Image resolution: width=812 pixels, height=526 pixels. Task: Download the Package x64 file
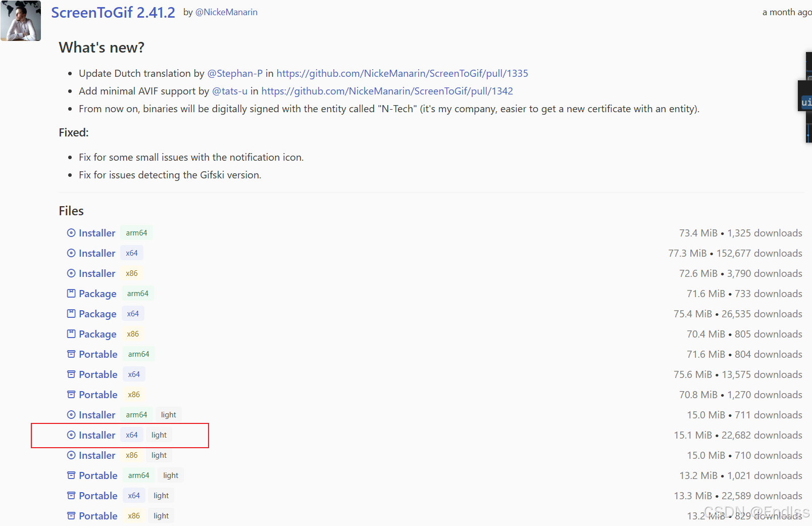click(x=97, y=314)
